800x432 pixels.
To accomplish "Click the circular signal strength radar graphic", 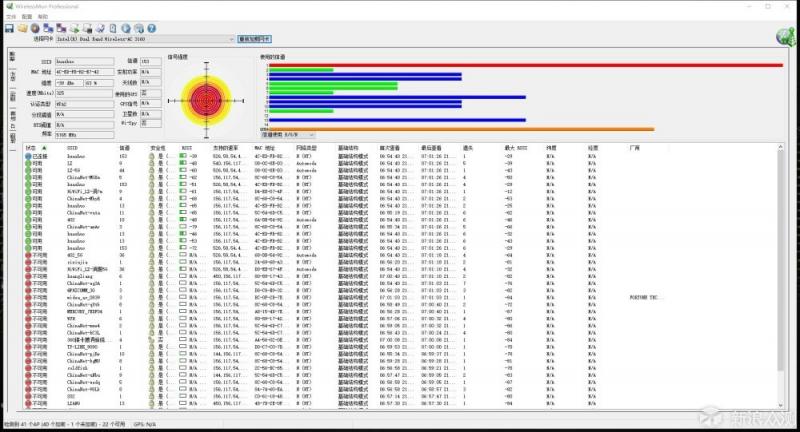I will click(x=206, y=100).
